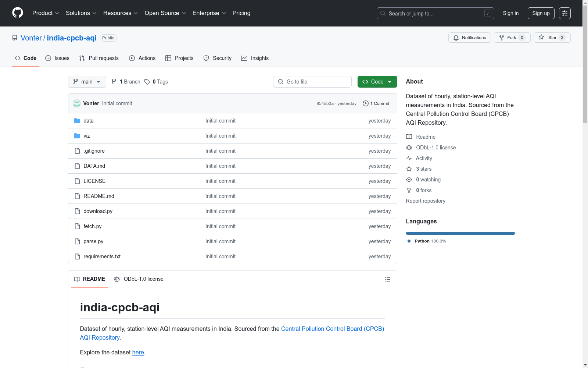Click the viz folder icon
This screenshot has height=368, width=588.
click(77, 136)
